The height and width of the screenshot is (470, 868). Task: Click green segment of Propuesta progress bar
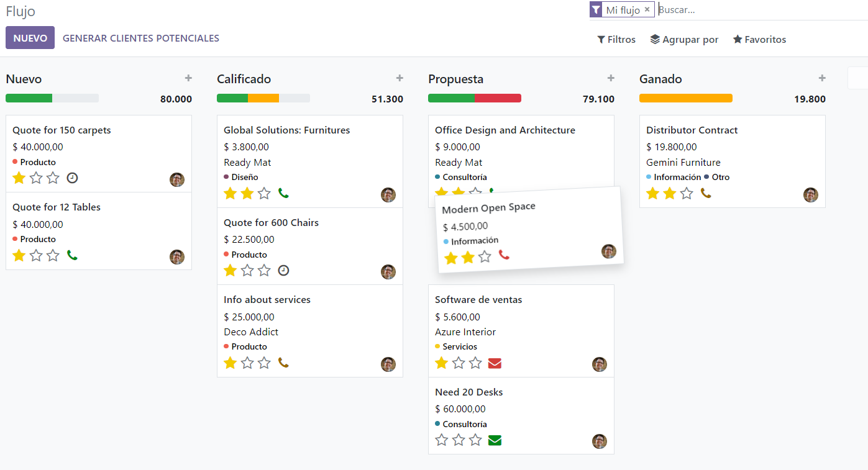click(451, 98)
